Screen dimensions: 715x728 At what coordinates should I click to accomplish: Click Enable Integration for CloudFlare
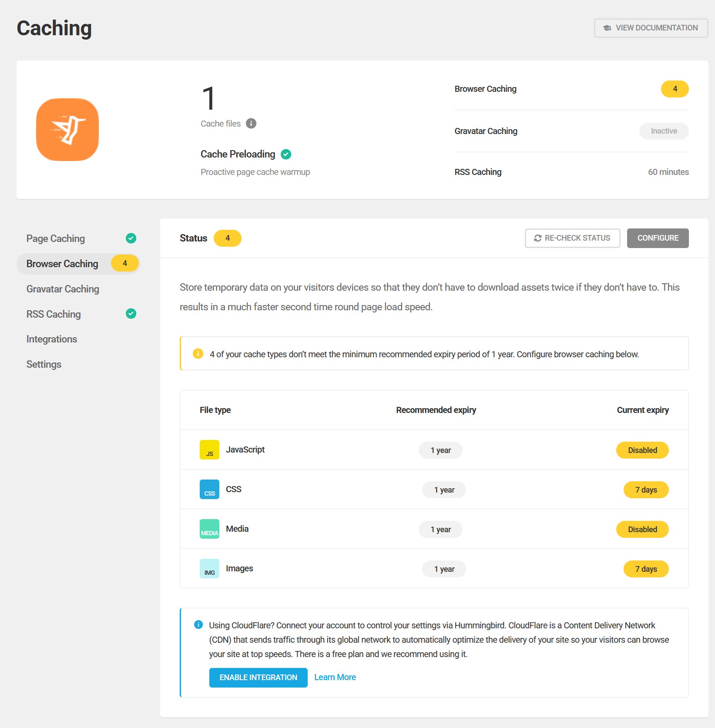258,678
